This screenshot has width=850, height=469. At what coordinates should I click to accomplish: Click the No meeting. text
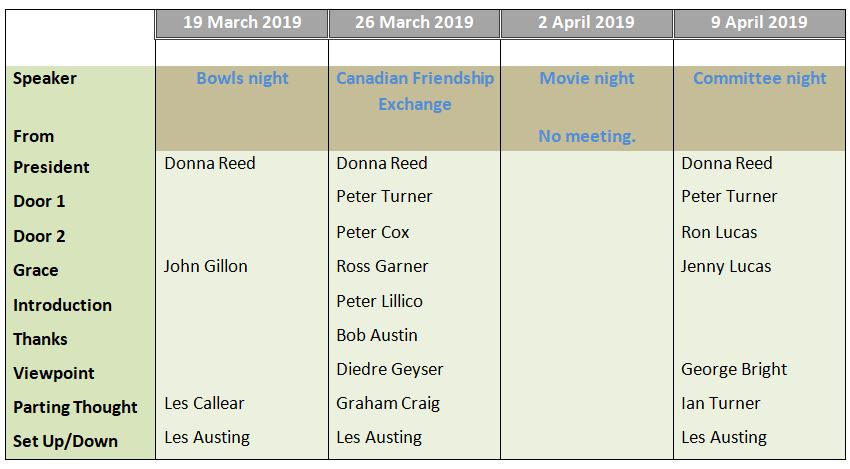click(587, 136)
